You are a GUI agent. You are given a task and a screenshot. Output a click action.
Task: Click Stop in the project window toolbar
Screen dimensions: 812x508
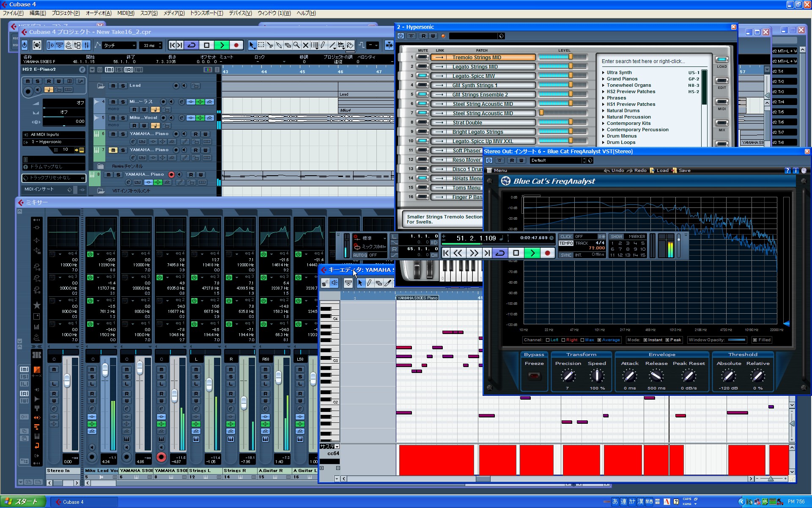206,45
